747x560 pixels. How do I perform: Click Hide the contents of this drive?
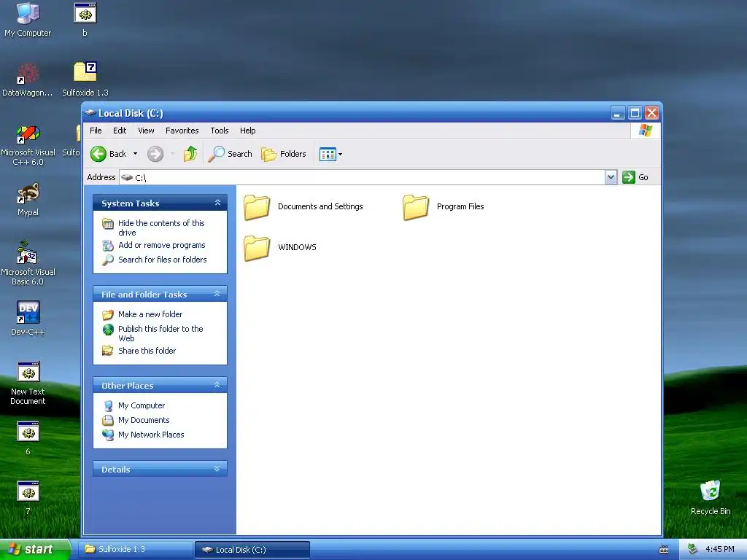pyautogui.click(x=161, y=227)
